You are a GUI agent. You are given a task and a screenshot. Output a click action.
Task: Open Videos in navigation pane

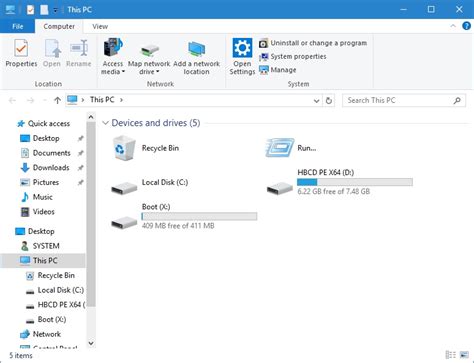tap(38, 212)
